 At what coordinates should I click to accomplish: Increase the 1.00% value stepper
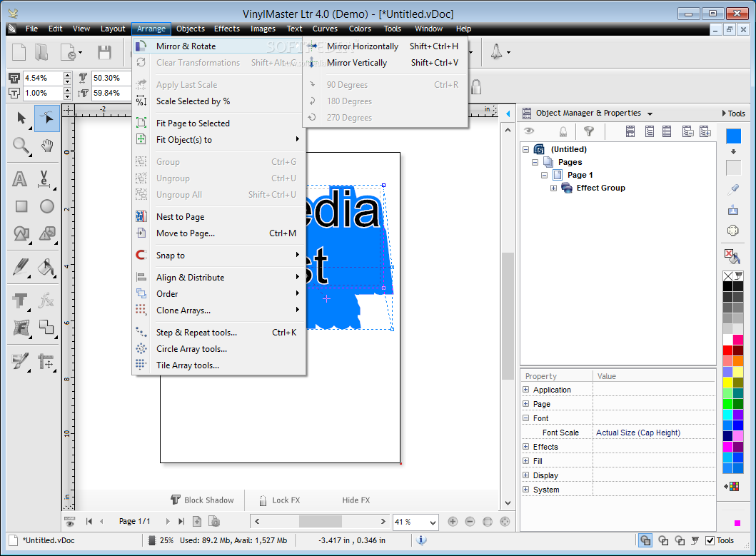click(x=68, y=90)
